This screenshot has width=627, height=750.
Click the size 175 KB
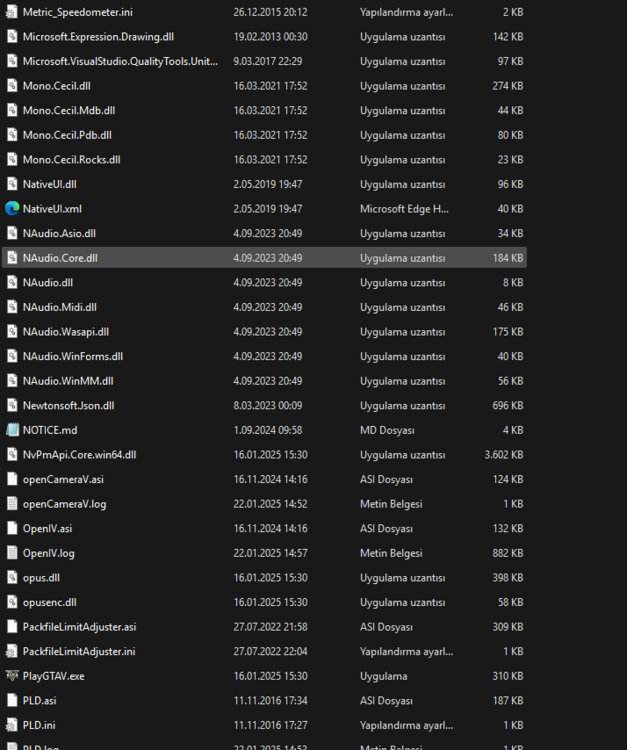(508, 332)
